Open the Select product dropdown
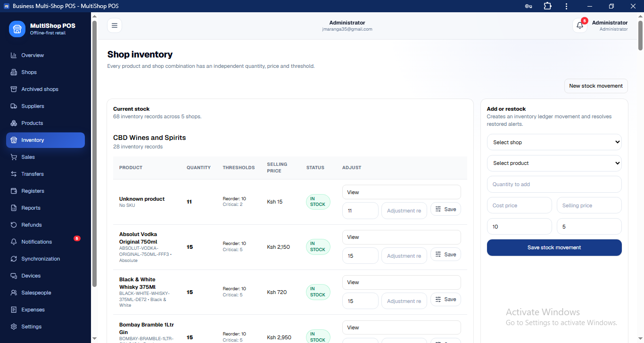Image resolution: width=644 pixels, height=343 pixels. 554,163
